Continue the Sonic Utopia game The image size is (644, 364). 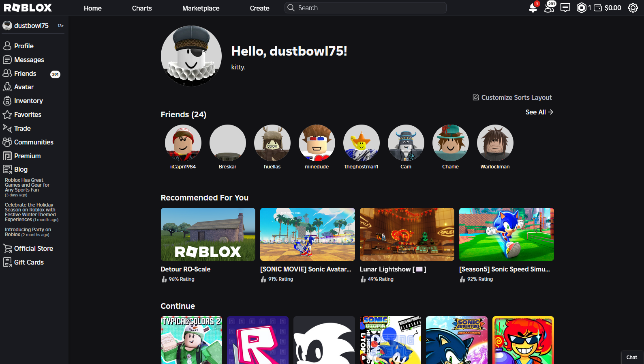point(390,340)
